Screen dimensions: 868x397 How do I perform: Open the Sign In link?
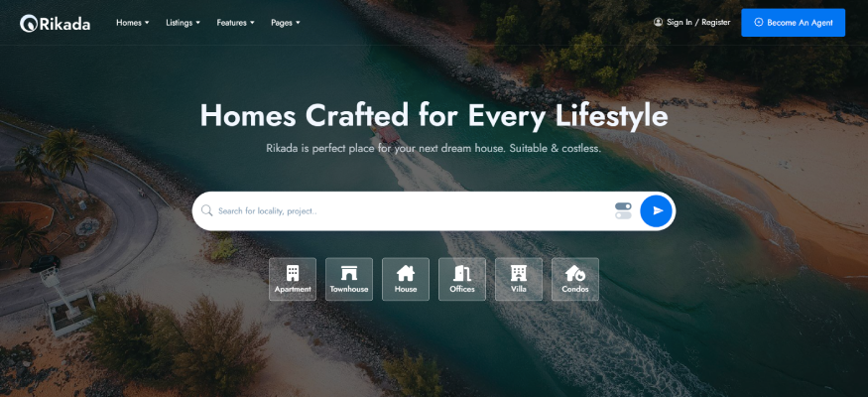680,22
